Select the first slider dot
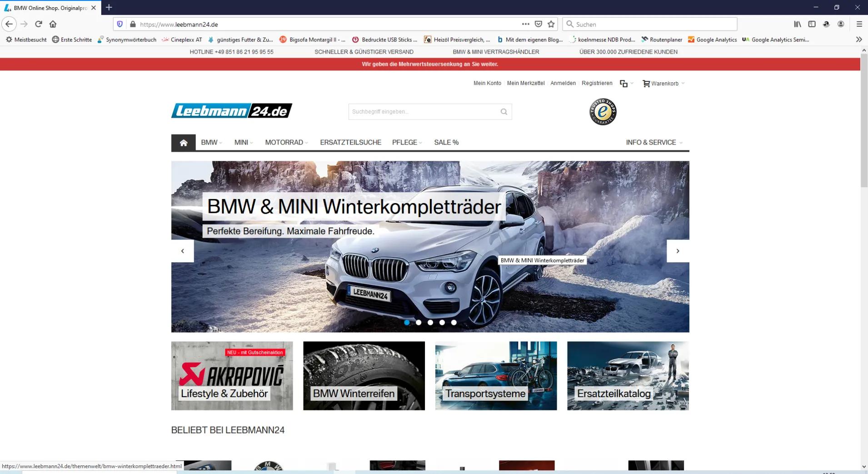 [407, 322]
